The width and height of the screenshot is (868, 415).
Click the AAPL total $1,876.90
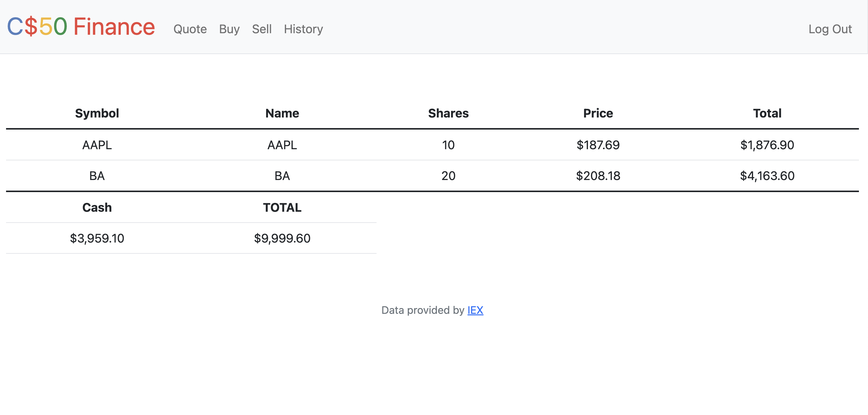(x=767, y=145)
